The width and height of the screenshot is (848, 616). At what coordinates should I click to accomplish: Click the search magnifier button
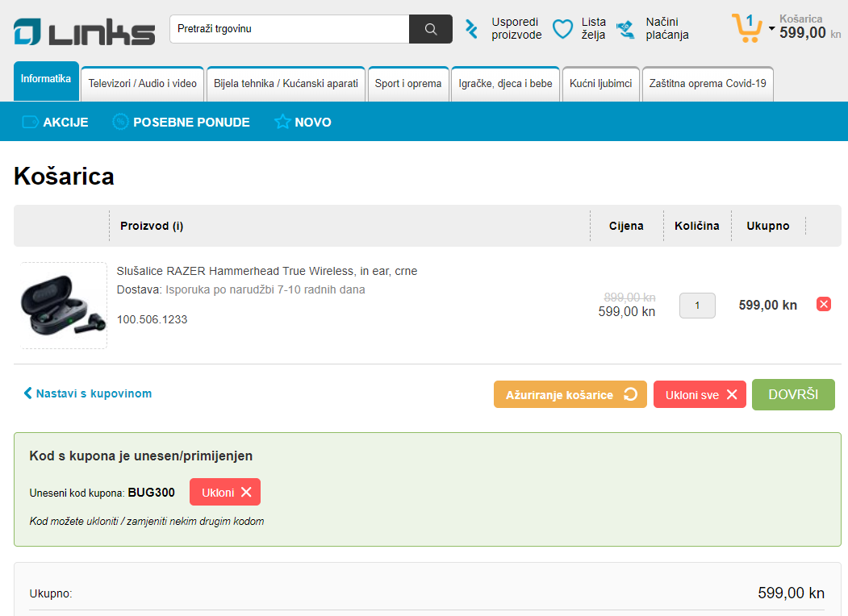coord(431,29)
